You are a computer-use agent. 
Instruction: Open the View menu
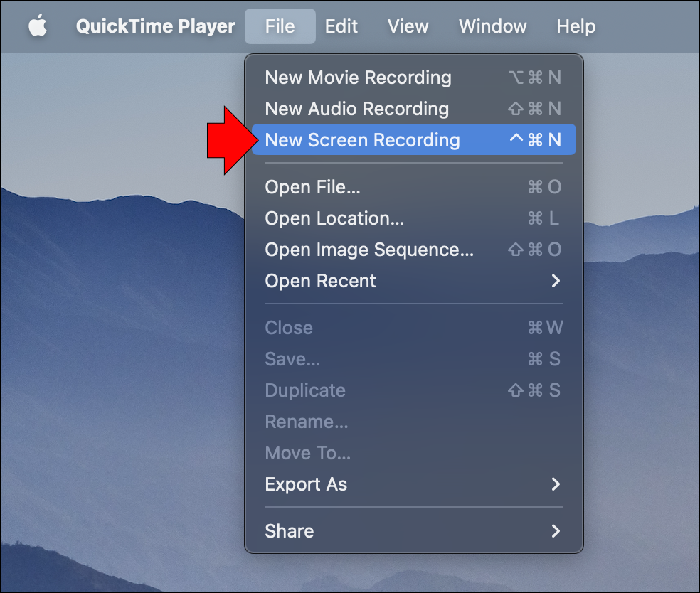click(x=408, y=26)
